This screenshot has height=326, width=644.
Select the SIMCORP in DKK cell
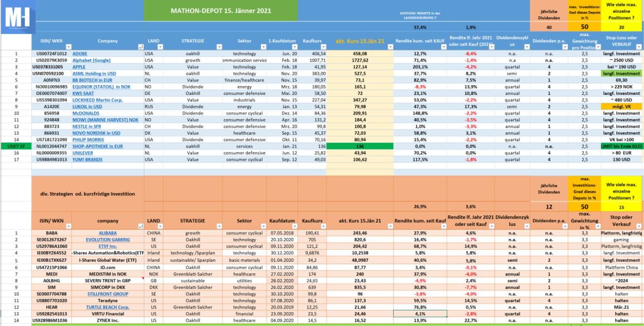point(107,287)
